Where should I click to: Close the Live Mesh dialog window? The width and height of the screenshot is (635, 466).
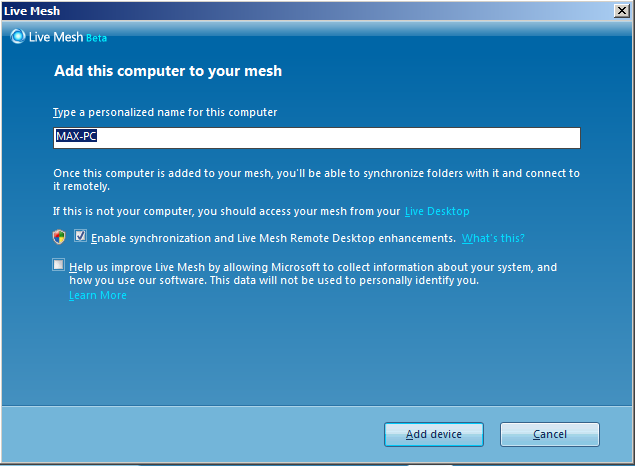(x=621, y=11)
